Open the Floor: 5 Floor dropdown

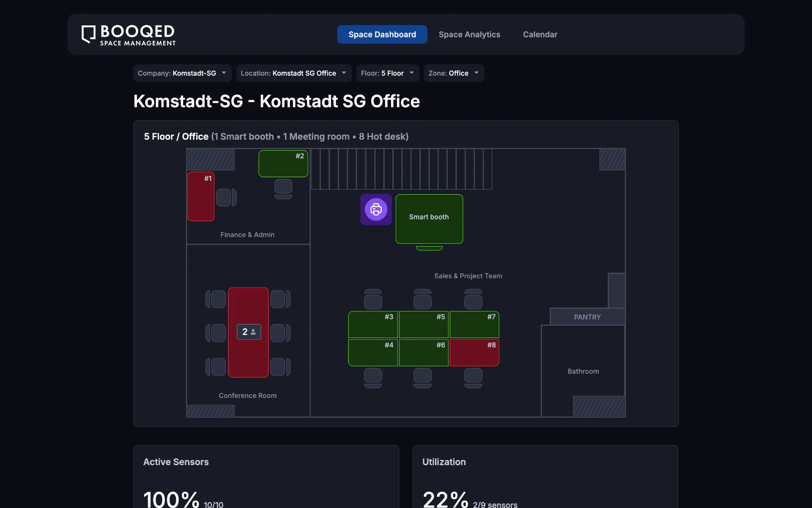(x=388, y=73)
